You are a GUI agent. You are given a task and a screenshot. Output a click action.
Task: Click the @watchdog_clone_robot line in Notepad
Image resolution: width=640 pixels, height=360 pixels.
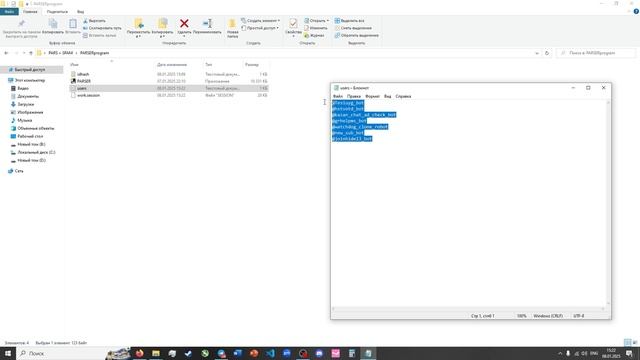[360, 127]
